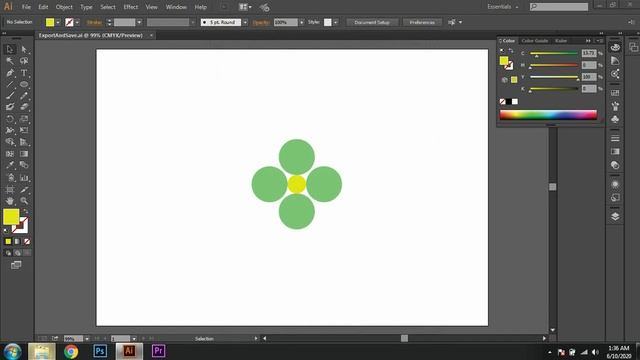Change screen mode button in toolbox
640x360 pixels.
pos(16,265)
